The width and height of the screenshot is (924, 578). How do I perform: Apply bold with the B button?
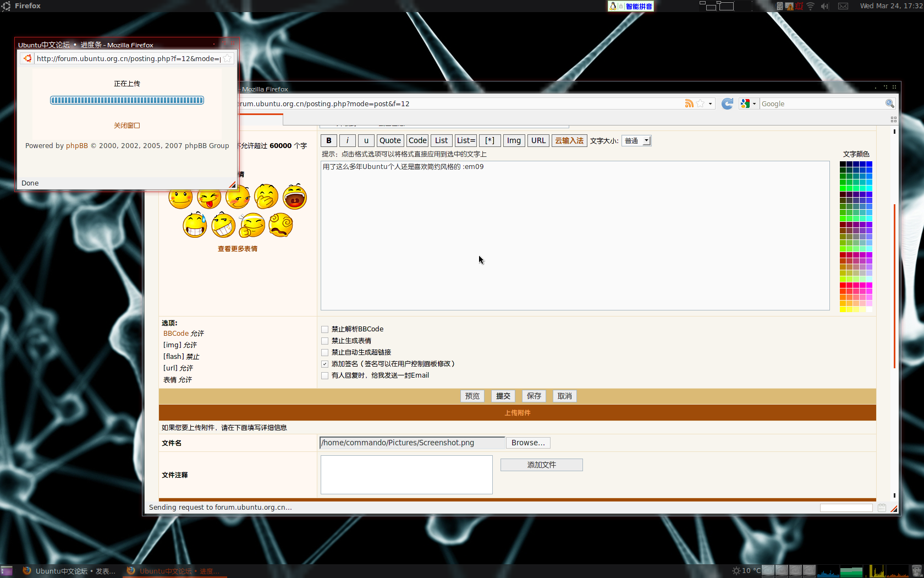329,140
